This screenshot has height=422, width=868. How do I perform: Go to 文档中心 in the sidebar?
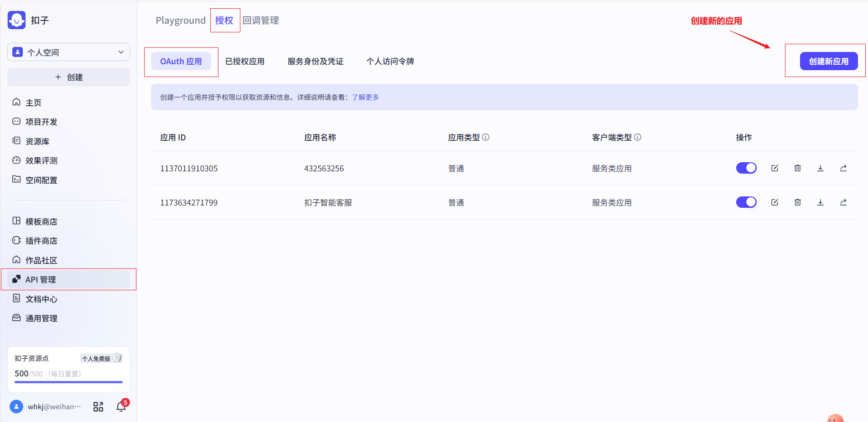[x=41, y=299]
